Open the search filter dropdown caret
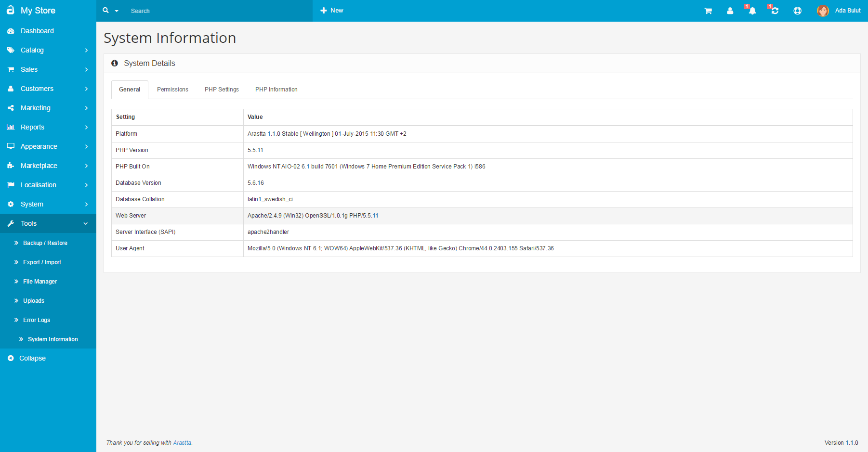 (x=117, y=11)
